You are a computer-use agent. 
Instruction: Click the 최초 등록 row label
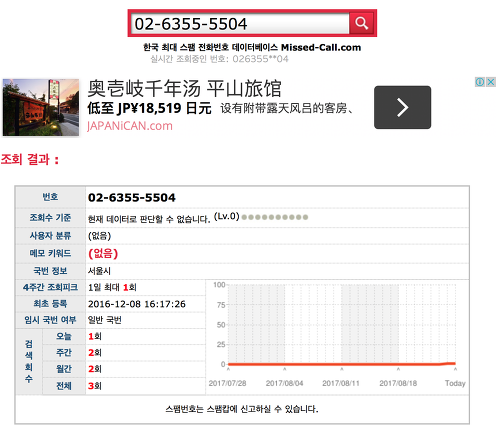50,304
